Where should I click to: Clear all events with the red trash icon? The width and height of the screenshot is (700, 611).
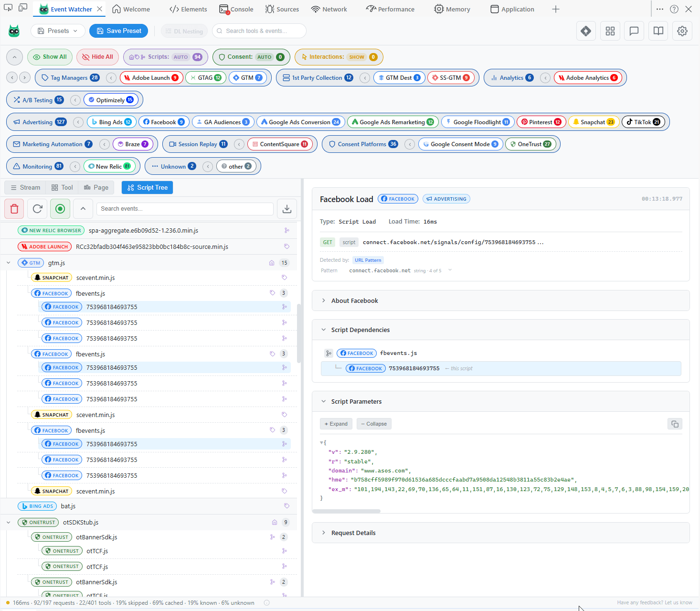coord(13,209)
